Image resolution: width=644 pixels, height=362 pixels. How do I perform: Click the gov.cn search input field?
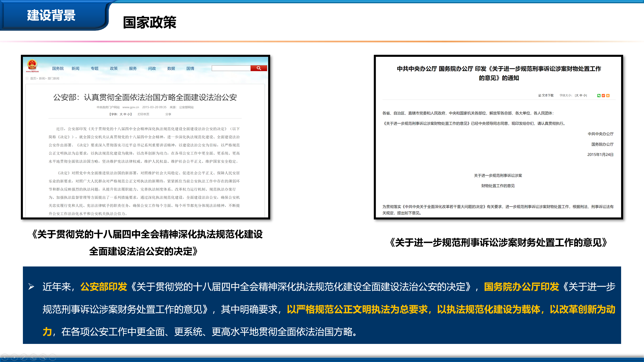[x=231, y=68]
